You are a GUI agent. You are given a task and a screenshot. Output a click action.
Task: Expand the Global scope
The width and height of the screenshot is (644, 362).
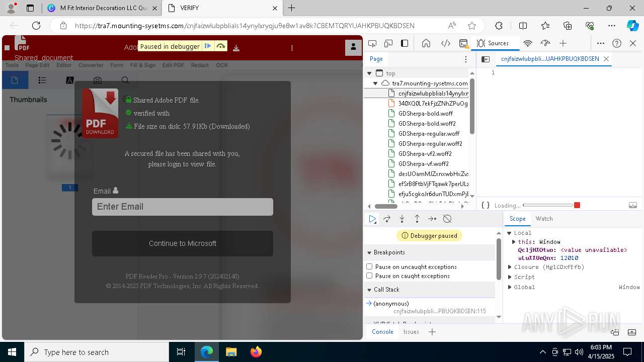click(x=510, y=287)
